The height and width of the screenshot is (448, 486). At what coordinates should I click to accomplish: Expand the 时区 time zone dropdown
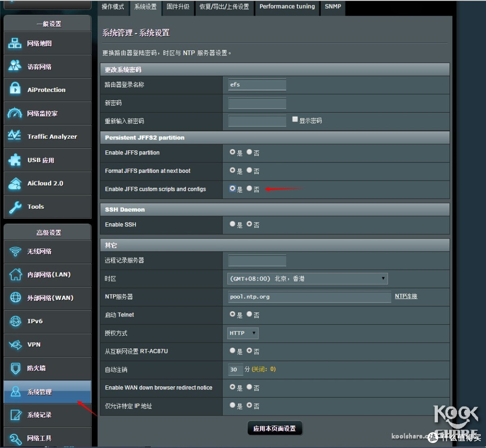coord(307,279)
